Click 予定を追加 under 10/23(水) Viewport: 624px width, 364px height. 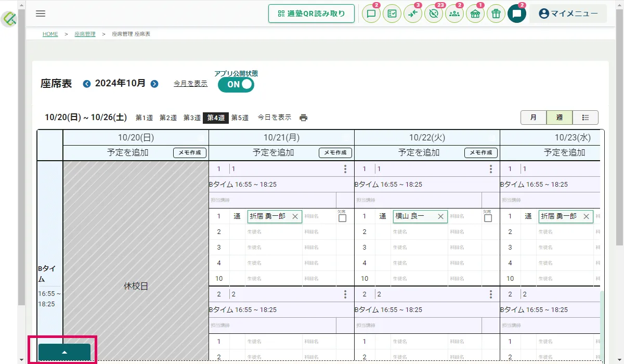click(x=565, y=152)
